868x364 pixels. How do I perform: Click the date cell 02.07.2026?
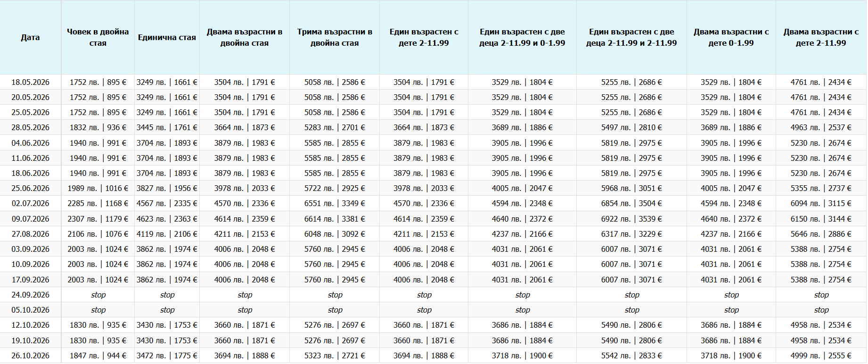[x=30, y=203]
